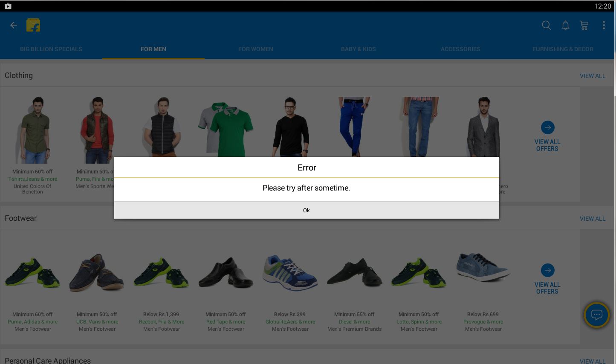
Task: Open United Colors Of Benetton olive shirt offer
Action: click(33, 130)
